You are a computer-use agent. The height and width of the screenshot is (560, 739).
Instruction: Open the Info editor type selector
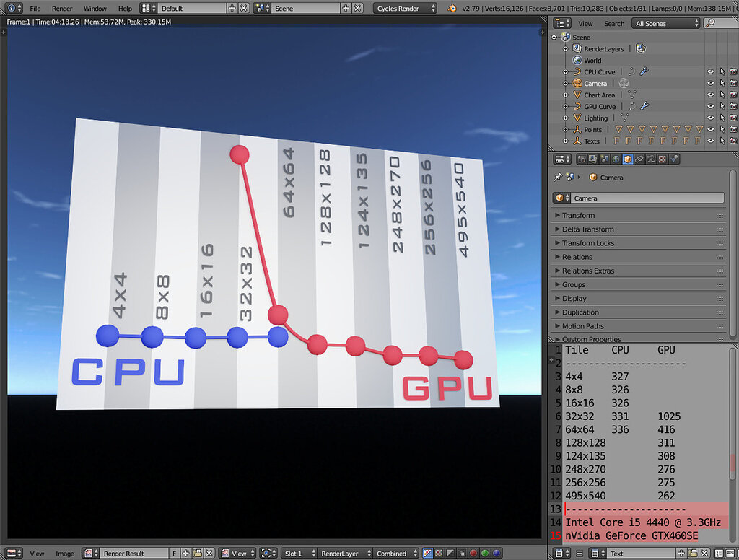12,8
